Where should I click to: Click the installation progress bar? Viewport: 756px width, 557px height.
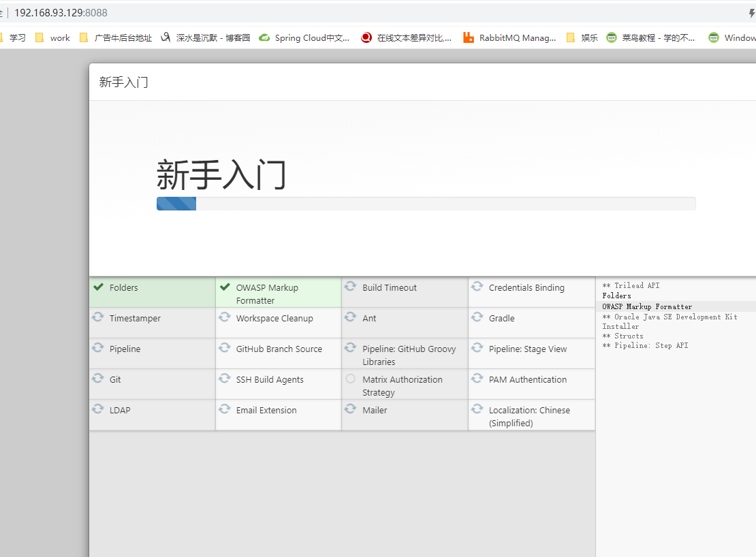tap(426, 203)
